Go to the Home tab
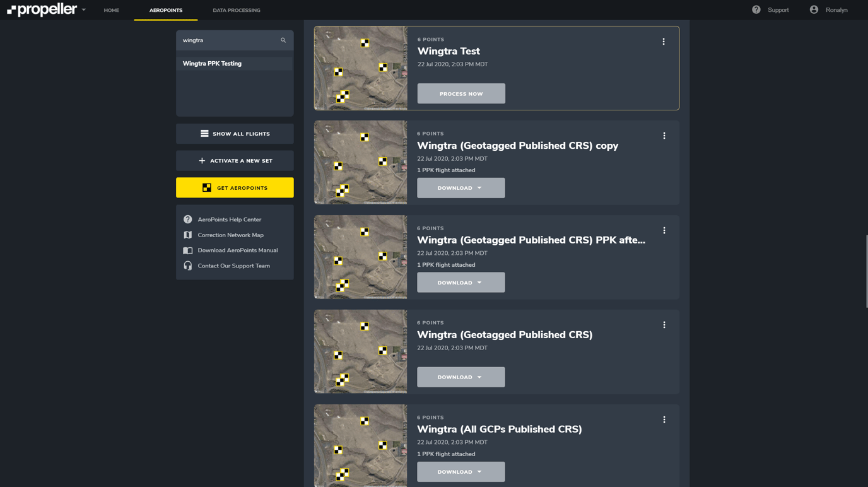 click(112, 10)
